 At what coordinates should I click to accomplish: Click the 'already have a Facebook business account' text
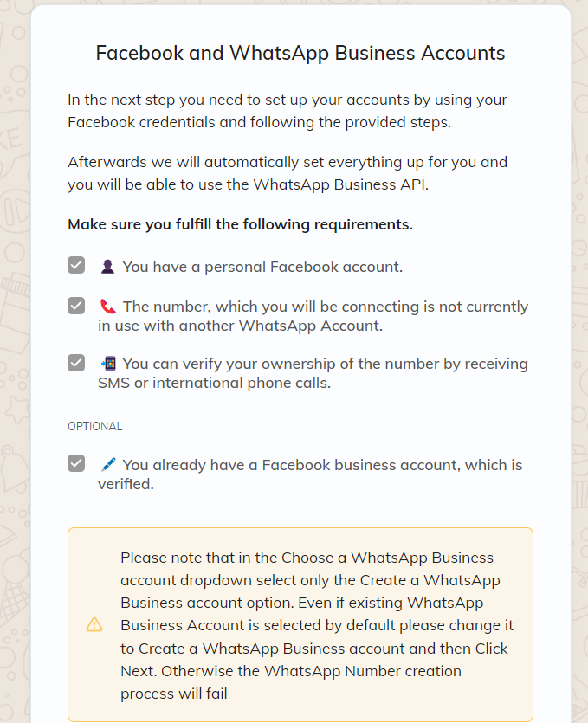pos(310,474)
